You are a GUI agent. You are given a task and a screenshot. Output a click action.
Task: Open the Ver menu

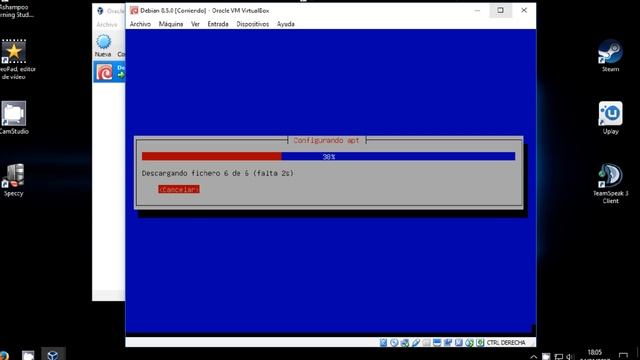coord(195,24)
